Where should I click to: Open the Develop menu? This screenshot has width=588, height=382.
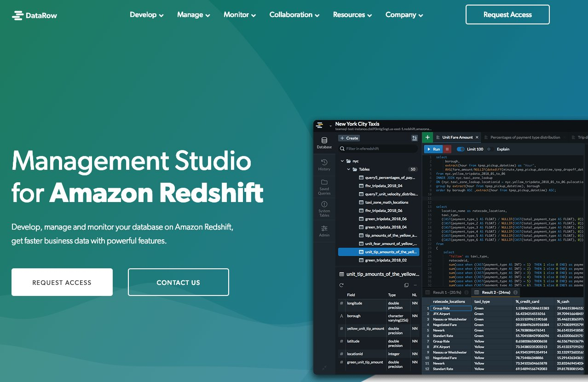pyautogui.click(x=147, y=15)
